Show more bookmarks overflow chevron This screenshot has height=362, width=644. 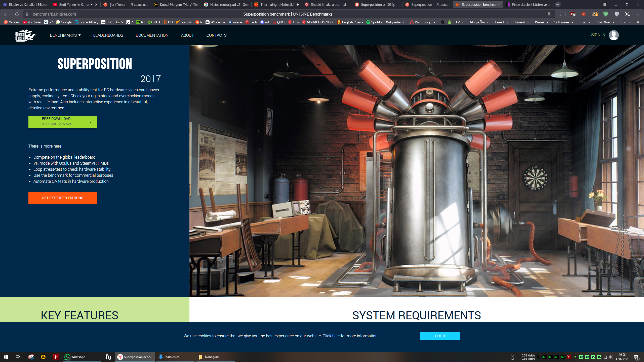[x=638, y=22]
